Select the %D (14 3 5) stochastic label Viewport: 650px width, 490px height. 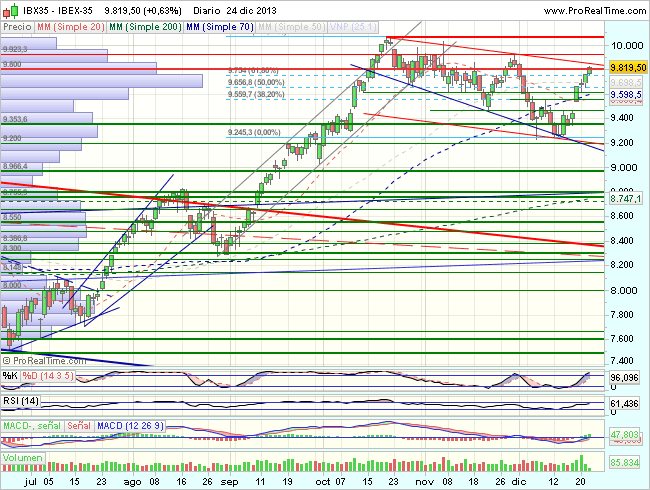click(49, 376)
